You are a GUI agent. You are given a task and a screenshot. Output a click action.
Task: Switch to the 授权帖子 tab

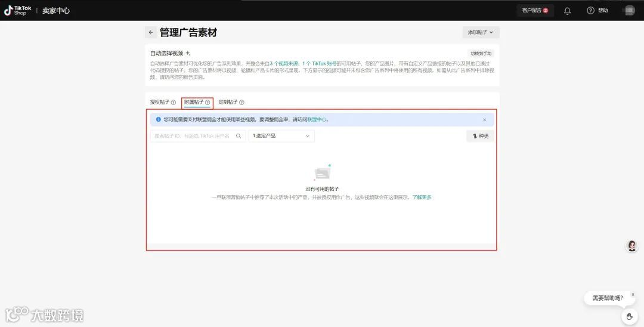(x=160, y=102)
